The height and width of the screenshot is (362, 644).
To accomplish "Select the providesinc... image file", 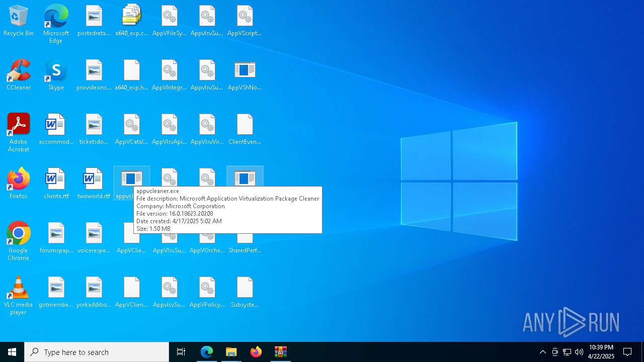I will (x=94, y=75).
